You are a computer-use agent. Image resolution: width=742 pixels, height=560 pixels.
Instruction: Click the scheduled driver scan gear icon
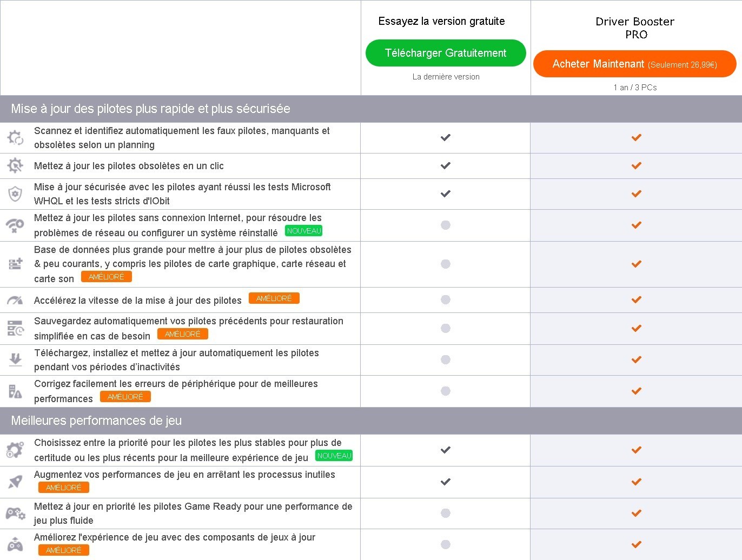[x=15, y=138]
